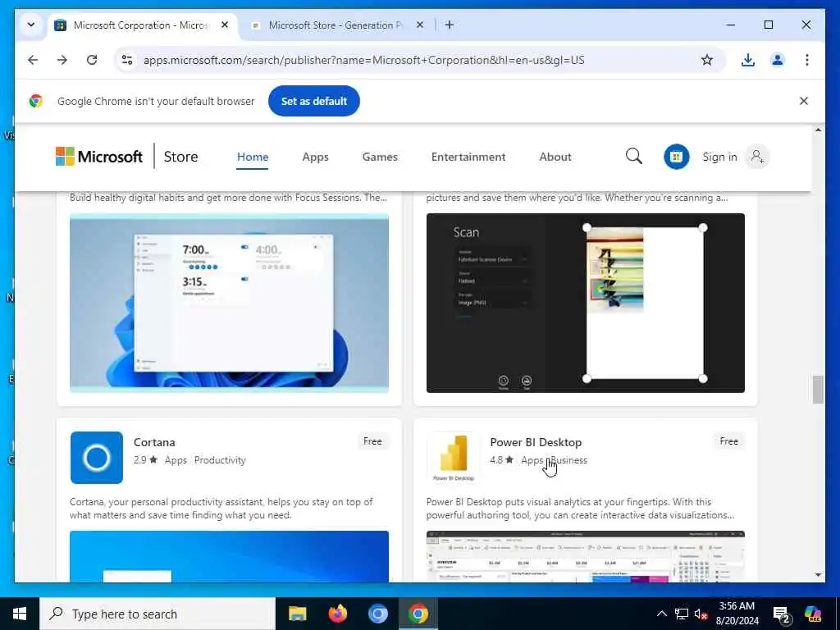The height and width of the screenshot is (630, 840).
Task: Set Chrome as default browser
Action: (x=314, y=101)
